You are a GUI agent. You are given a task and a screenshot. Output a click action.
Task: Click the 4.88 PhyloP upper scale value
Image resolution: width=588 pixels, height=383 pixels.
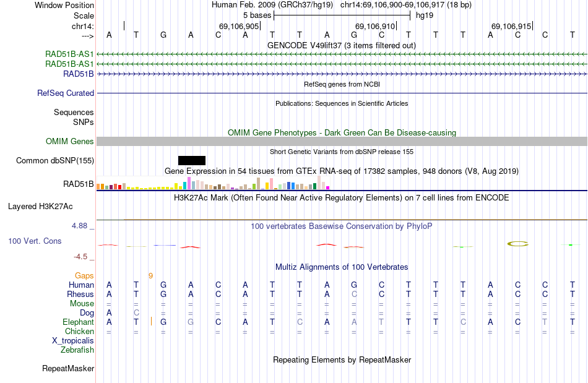(x=79, y=226)
